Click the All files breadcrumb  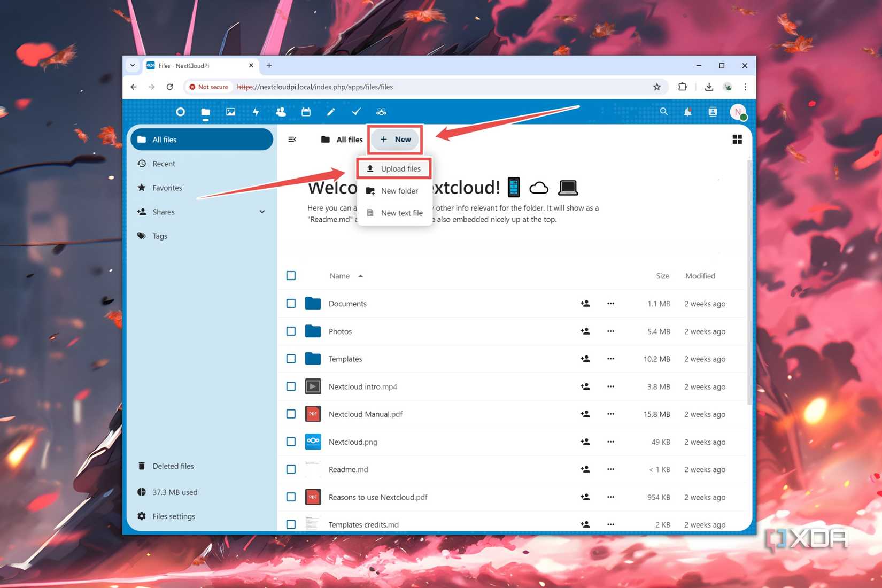coord(342,140)
